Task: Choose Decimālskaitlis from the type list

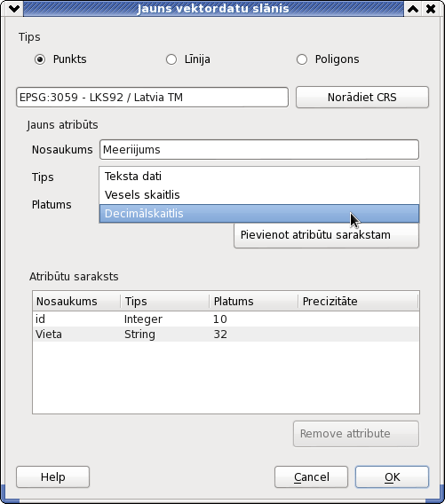Action: [259, 214]
